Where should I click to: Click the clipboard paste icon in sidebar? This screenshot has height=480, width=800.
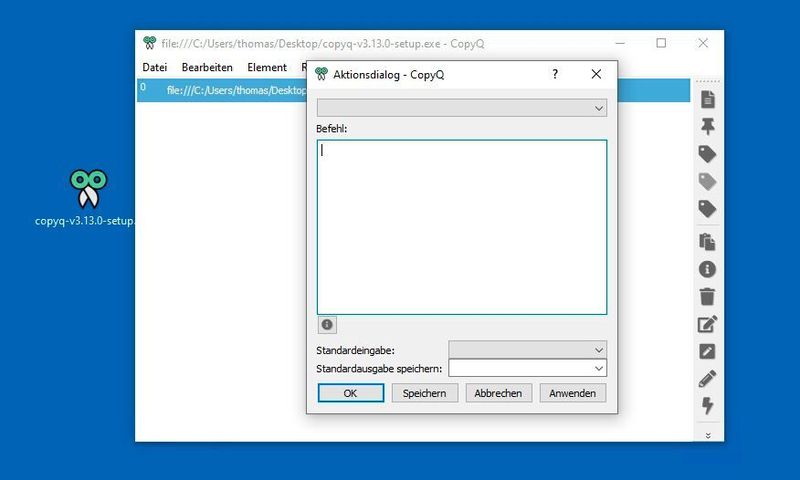pos(707,242)
